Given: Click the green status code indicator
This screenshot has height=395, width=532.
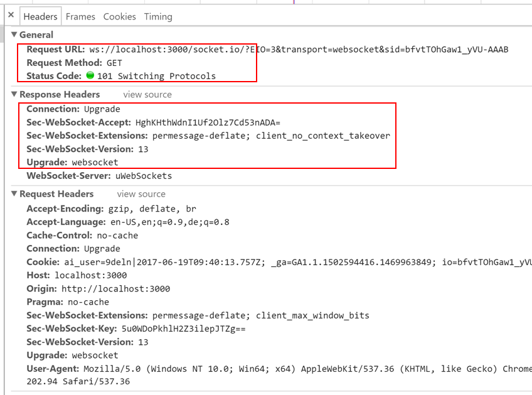Looking at the screenshot, I should click(x=90, y=75).
